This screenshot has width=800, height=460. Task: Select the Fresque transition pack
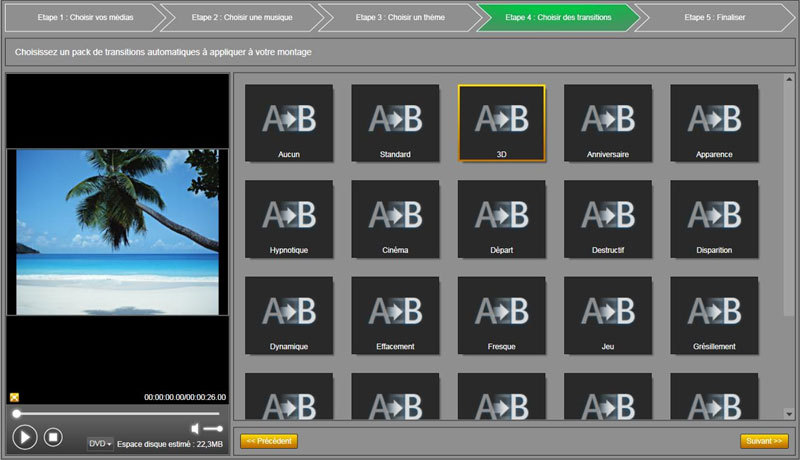point(501,314)
